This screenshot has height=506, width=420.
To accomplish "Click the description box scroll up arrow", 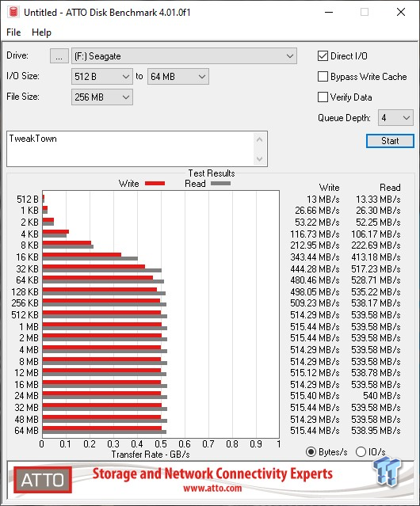I will pos(260,139).
